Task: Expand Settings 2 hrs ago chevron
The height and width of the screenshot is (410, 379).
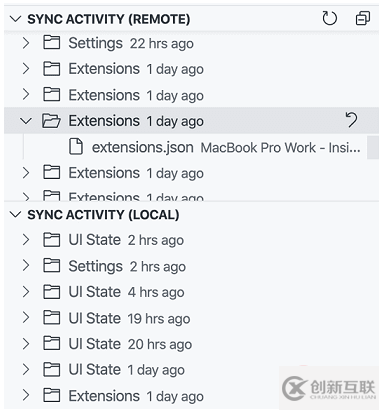Action: [x=26, y=266]
